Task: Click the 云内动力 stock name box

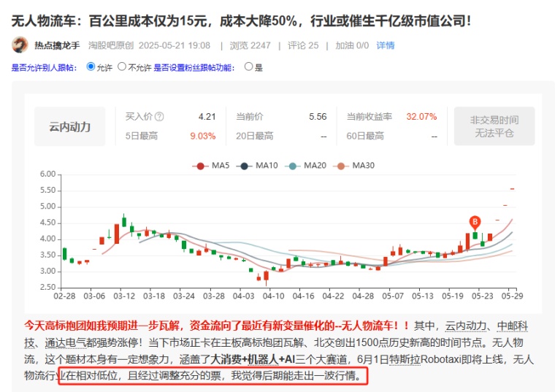Action: (x=69, y=126)
